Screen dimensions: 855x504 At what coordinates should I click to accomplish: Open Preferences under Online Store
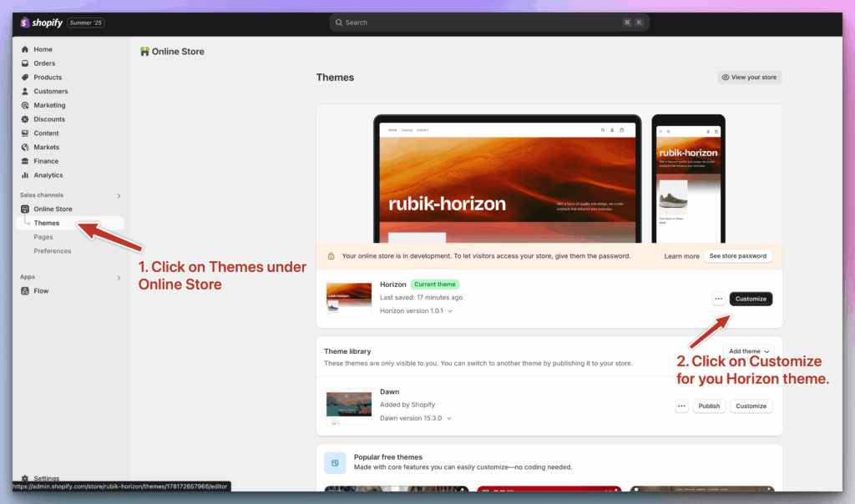tap(53, 251)
